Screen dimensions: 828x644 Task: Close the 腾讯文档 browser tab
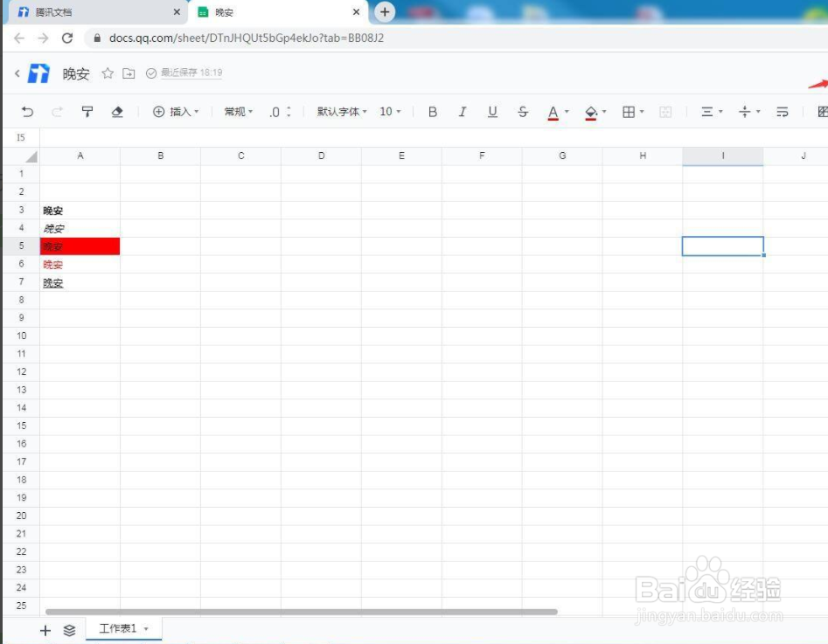coord(177,11)
